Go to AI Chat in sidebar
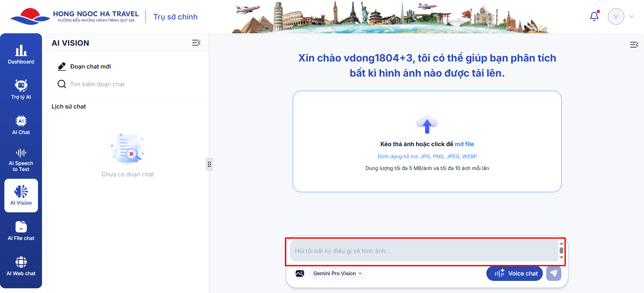This screenshot has height=293, width=644. (x=21, y=125)
